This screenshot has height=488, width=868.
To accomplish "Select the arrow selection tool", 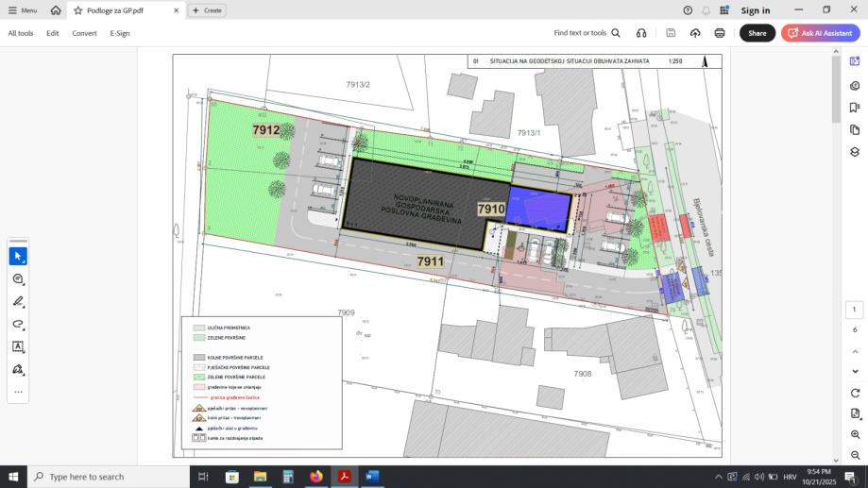I will tap(18, 256).
